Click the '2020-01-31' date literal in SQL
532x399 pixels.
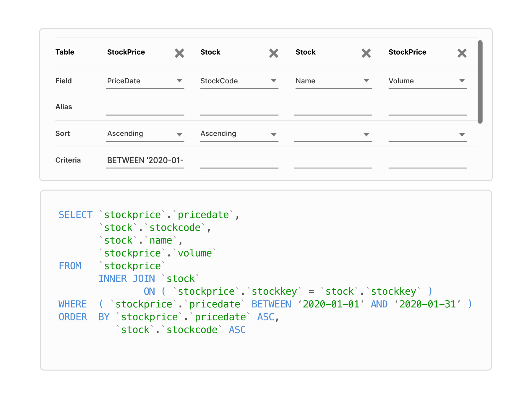click(x=428, y=304)
